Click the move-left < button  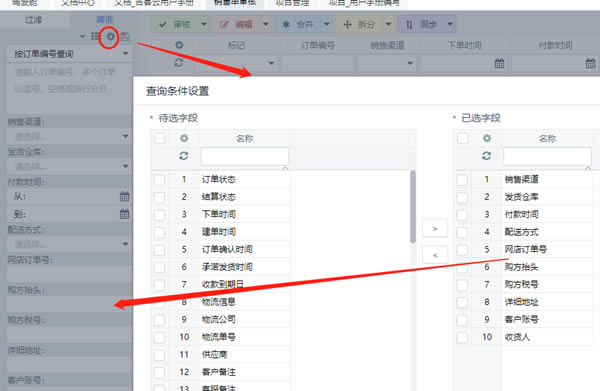coord(435,255)
